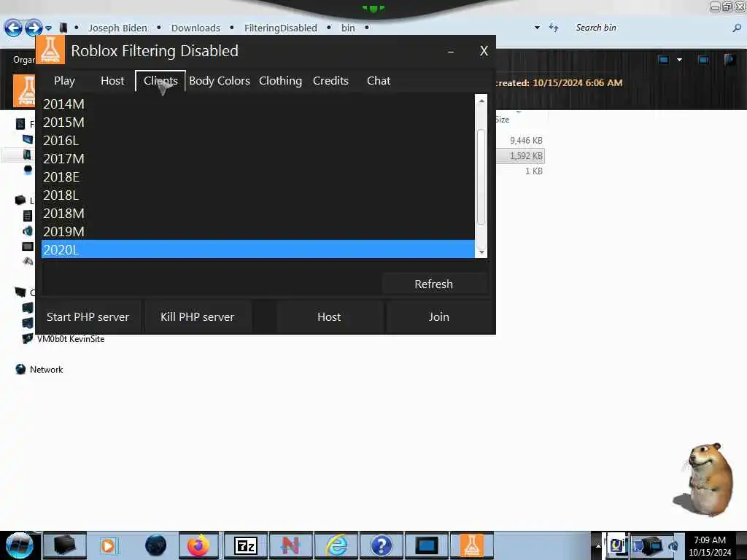This screenshot has height=560, width=747.
Task: Click the client list scroll-down arrow
Action: [x=481, y=252]
